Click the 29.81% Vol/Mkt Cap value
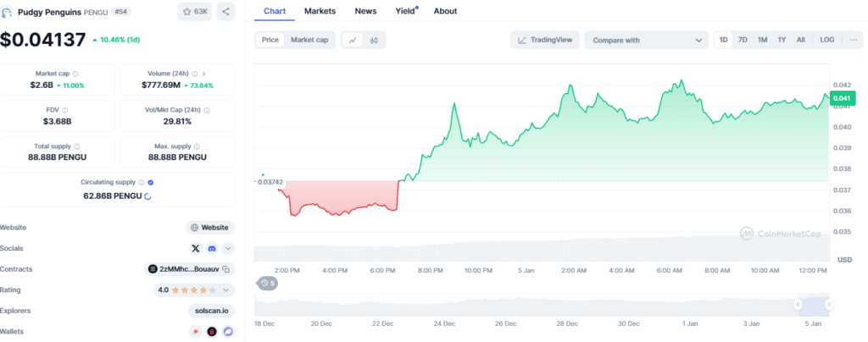The image size is (868, 342). (177, 122)
